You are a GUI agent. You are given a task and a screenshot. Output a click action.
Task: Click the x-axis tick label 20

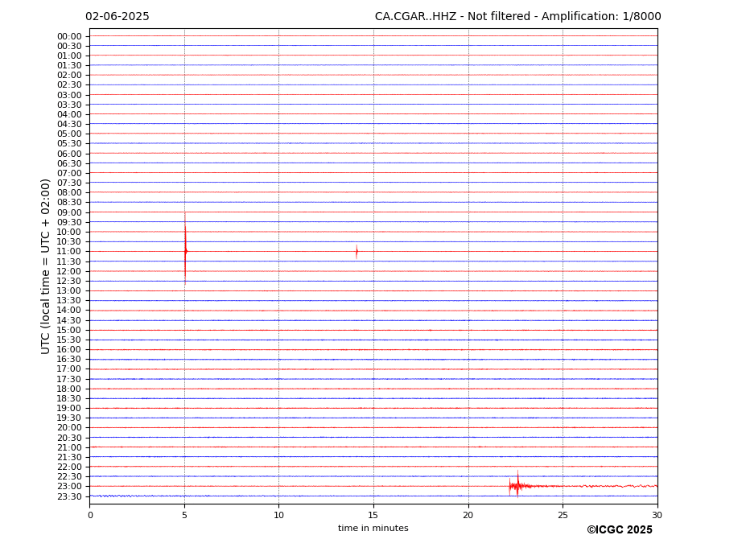[x=468, y=515]
